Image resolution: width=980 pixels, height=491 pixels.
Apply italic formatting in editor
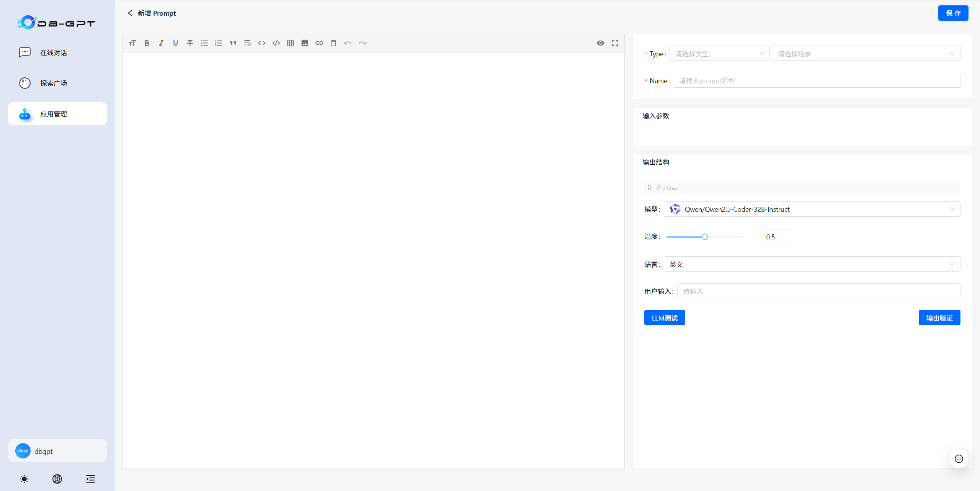point(161,43)
